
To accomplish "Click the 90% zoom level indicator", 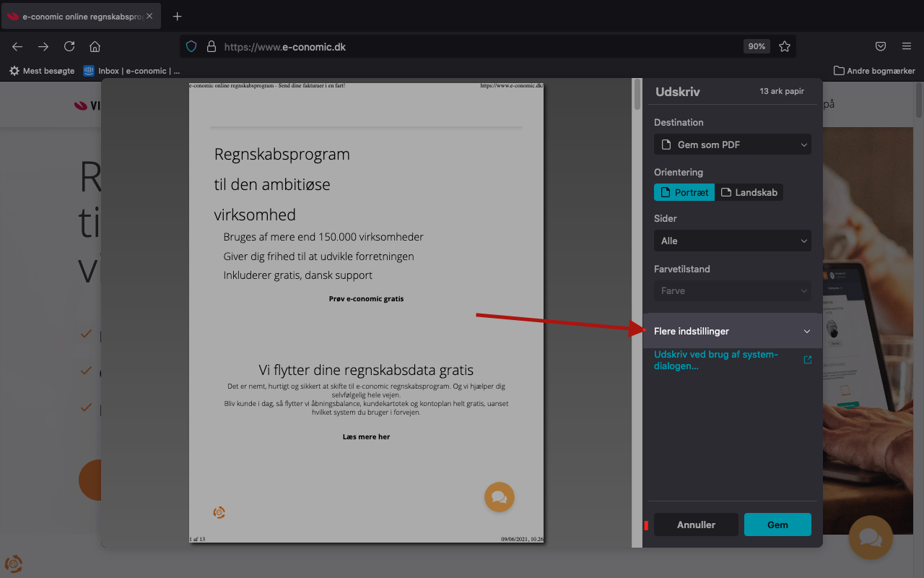I will pos(757,46).
